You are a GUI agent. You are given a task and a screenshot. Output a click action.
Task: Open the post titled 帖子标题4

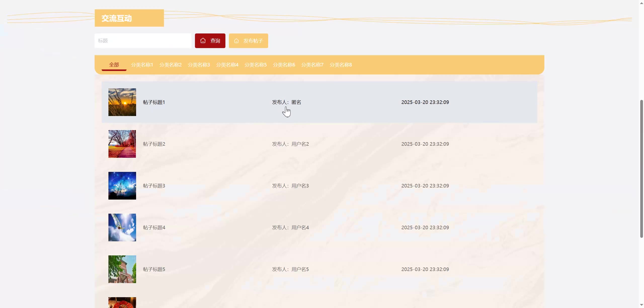[154, 227]
